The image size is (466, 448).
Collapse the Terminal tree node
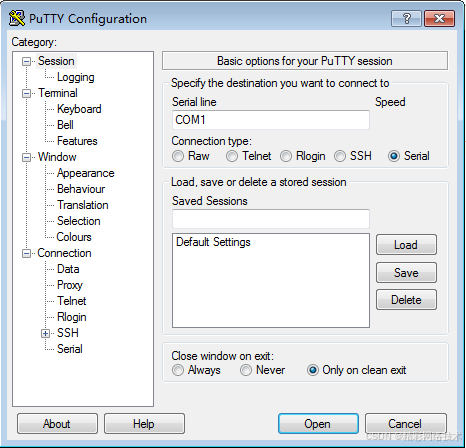tap(26, 94)
